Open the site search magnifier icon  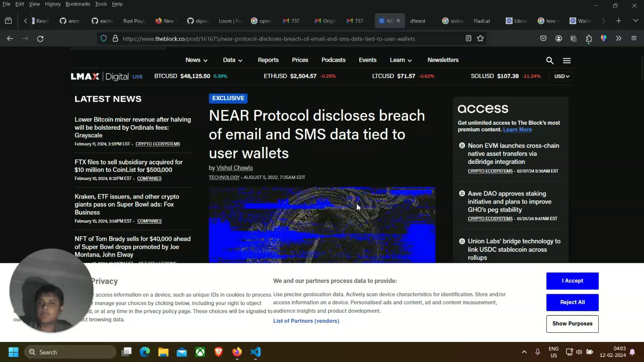click(550, 60)
